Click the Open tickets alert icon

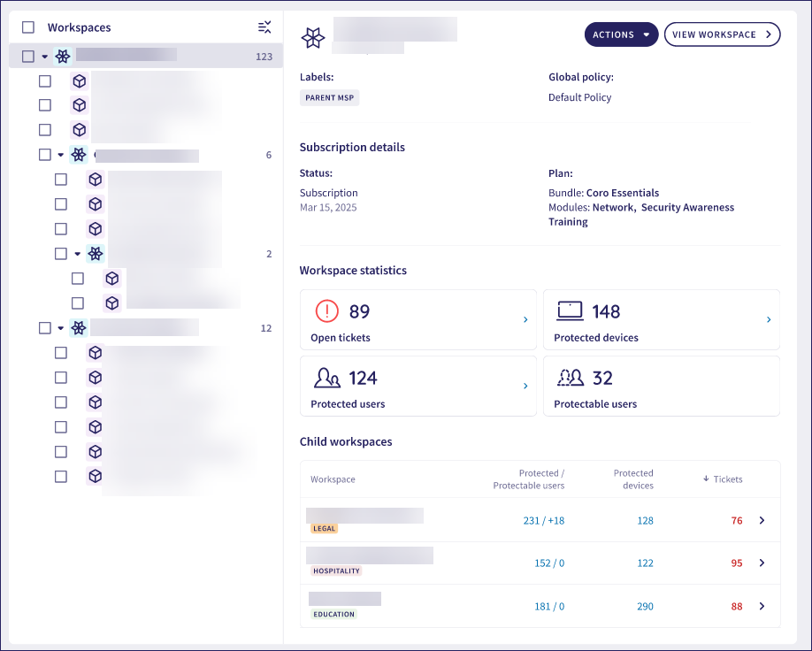point(327,311)
